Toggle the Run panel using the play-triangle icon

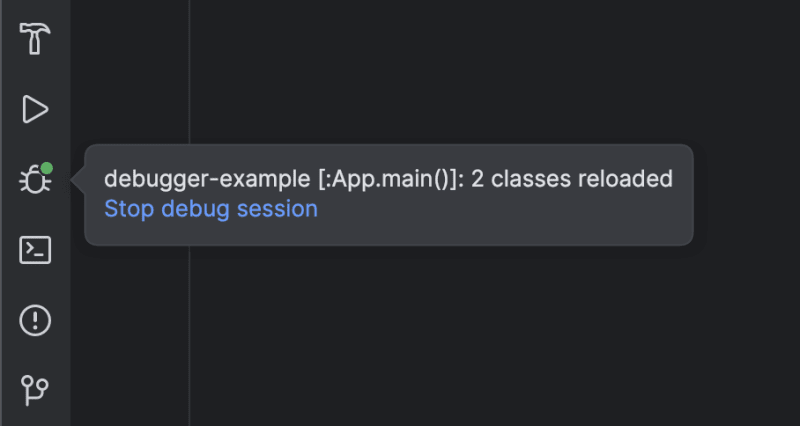[35, 109]
